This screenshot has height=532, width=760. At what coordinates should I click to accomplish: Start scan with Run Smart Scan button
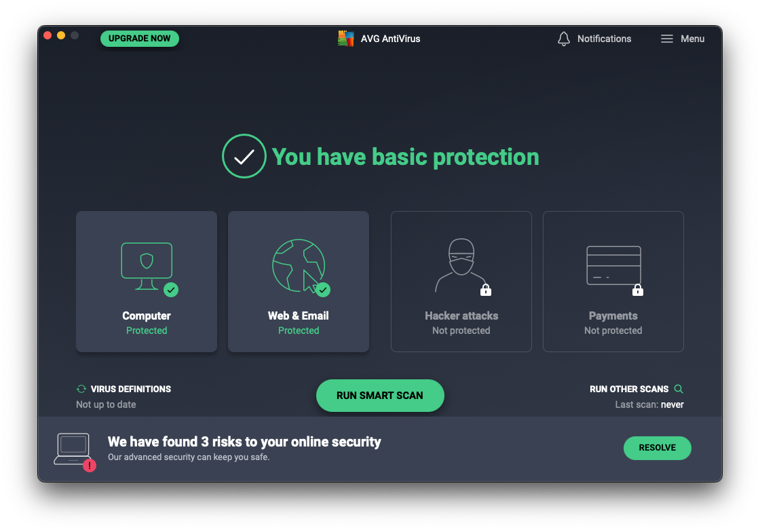point(380,396)
